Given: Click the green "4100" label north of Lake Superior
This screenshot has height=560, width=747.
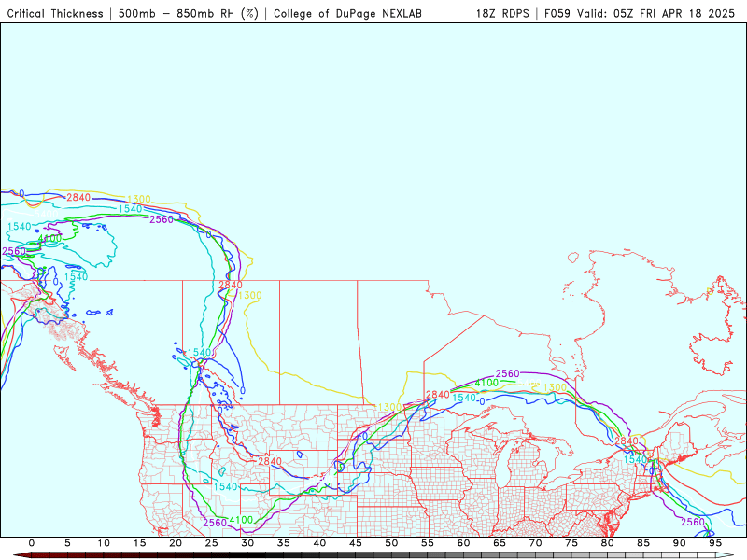Looking at the screenshot, I should tap(486, 383).
